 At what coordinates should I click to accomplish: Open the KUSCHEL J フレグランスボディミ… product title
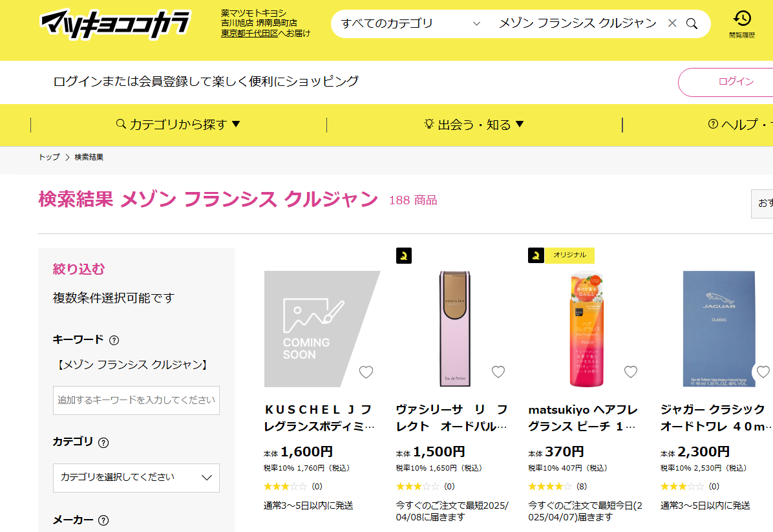point(319,418)
